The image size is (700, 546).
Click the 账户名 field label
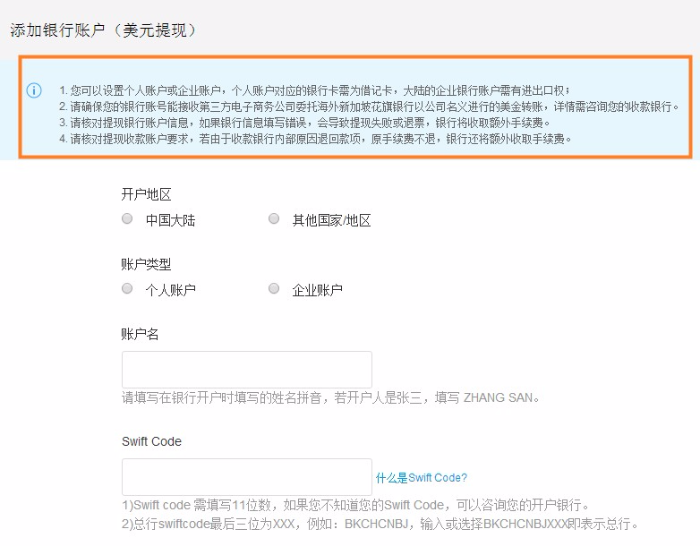[140, 334]
